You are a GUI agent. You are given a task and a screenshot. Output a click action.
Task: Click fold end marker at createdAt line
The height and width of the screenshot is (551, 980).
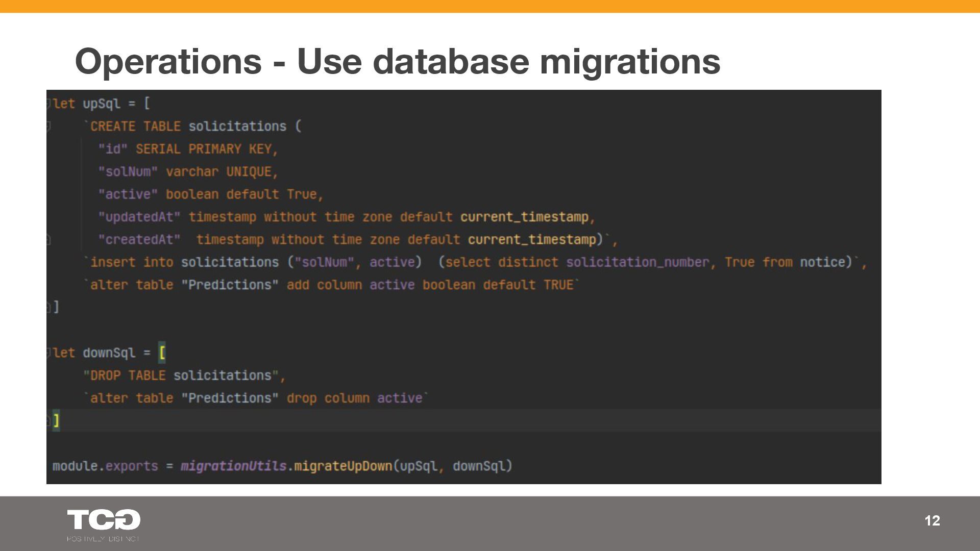tap(48, 239)
